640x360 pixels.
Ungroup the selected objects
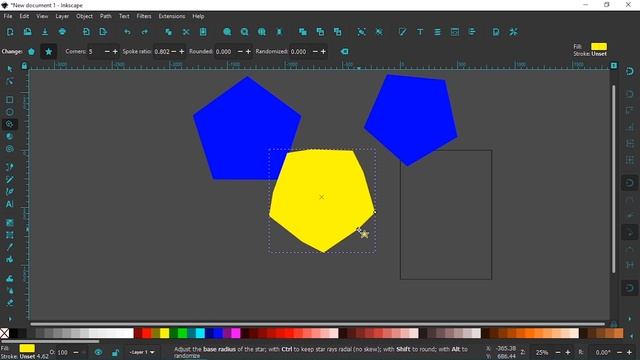379,32
